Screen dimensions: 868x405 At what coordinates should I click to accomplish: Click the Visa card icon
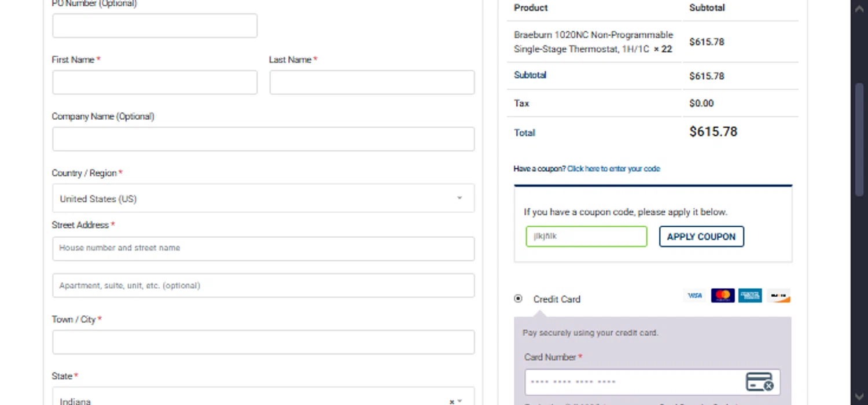point(694,296)
